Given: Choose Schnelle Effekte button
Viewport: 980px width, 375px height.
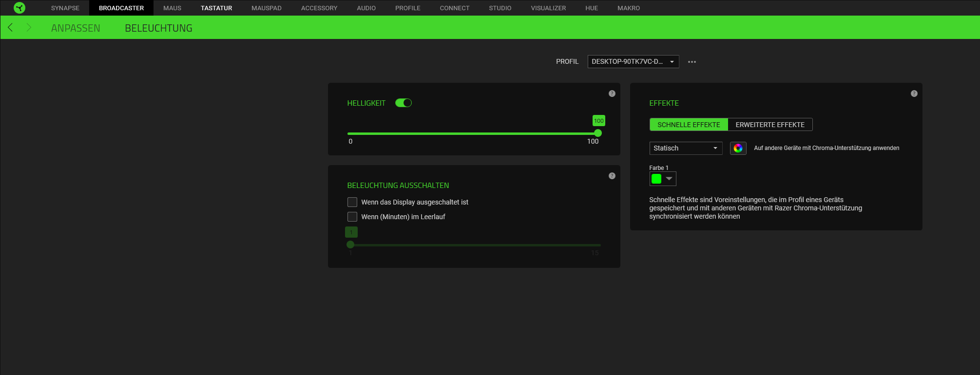Looking at the screenshot, I should (689, 125).
